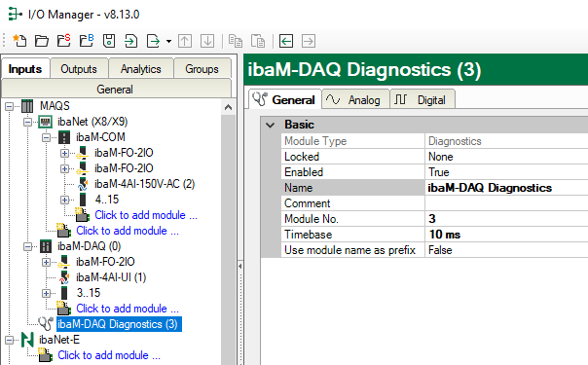
Task: Open the dropdown arrow next to export icon
Action: coord(168,41)
